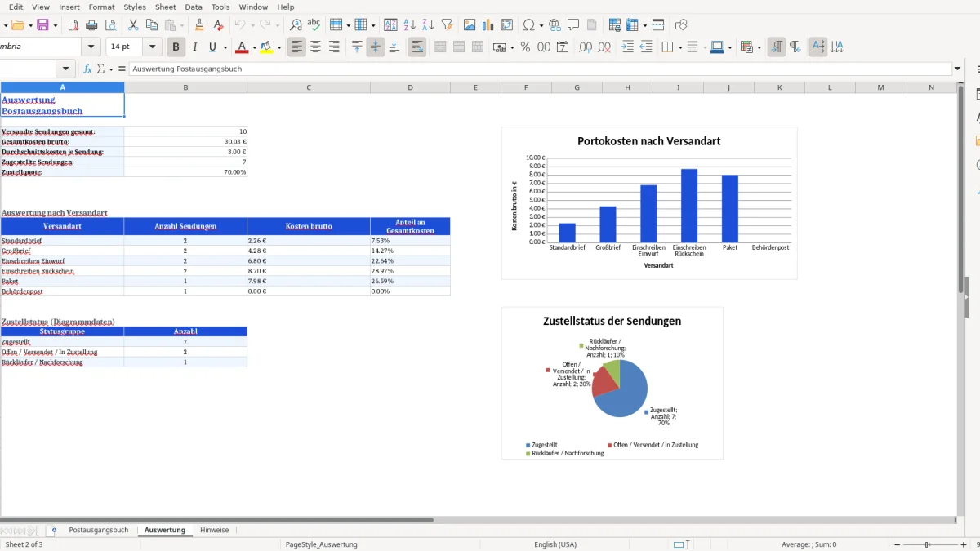Click the Format as Date icon
The width and height of the screenshot is (980, 551).
coord(563,47)
